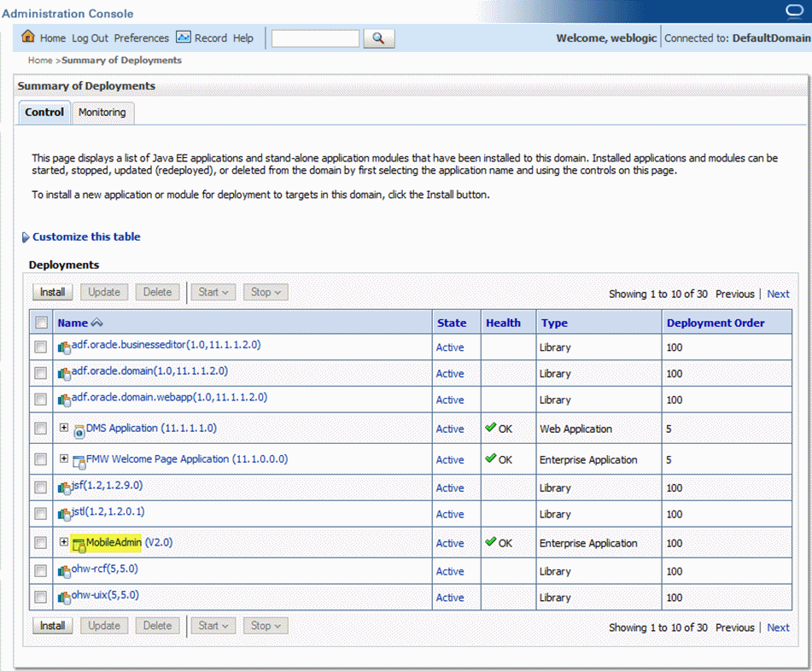The image size is (812, 671).
Task: Sort by Type column header
Action: (554, 323)
